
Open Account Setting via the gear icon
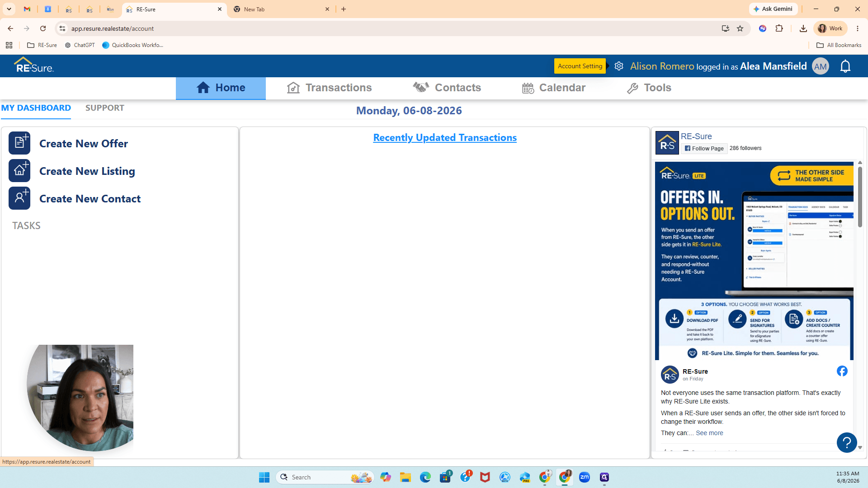point(619,66)
